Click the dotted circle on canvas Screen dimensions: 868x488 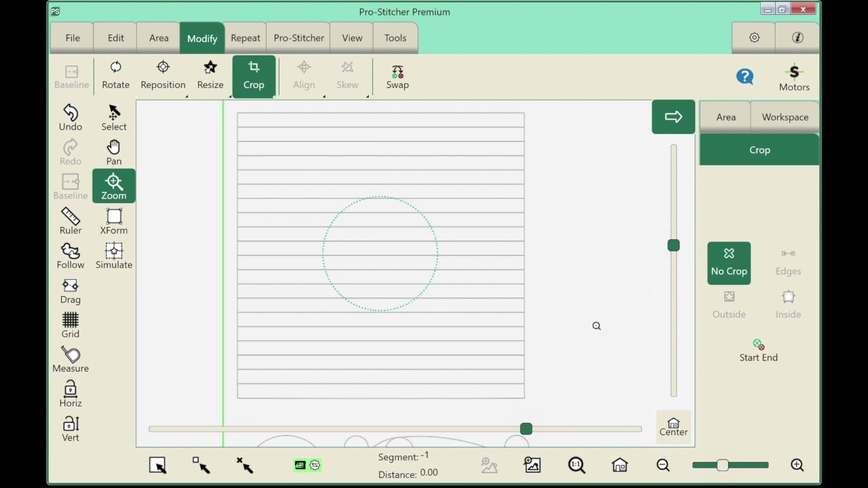380,254
